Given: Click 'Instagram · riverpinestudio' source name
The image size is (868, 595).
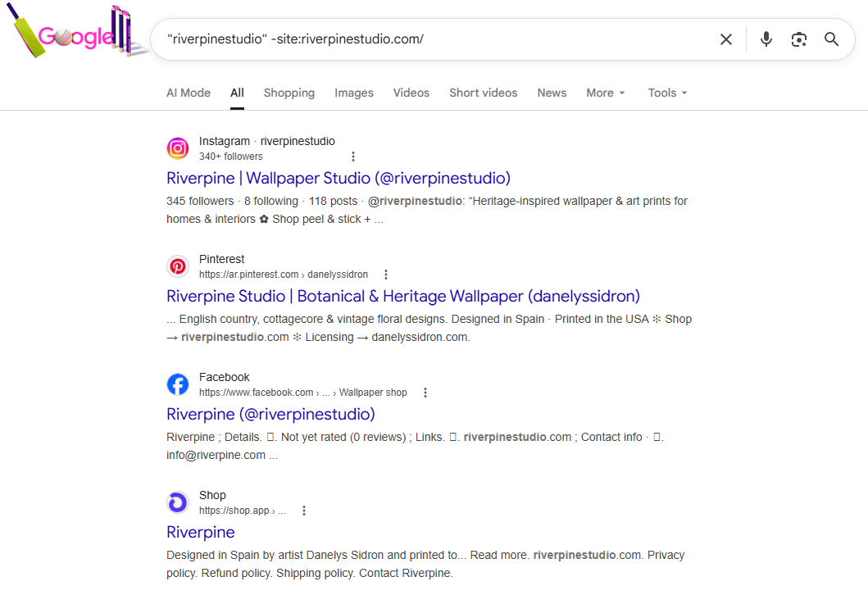Looking at the screenshot, I should 267,141.
